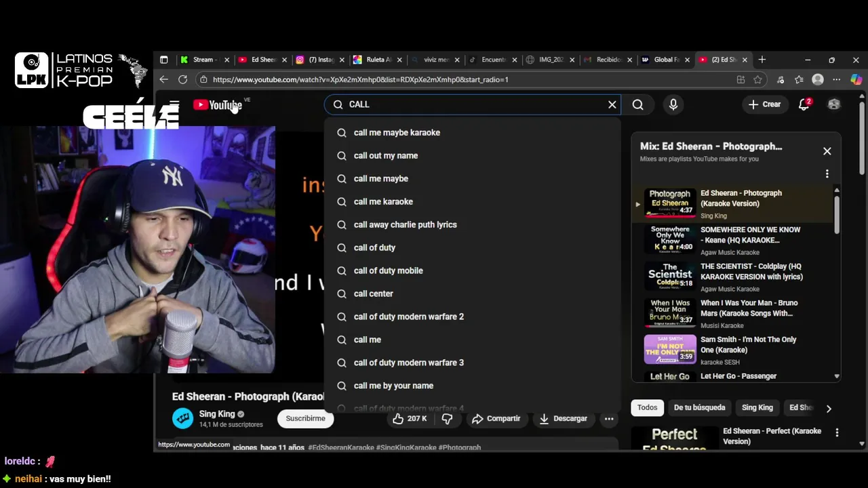Open a new browser tab
Image resolution: width=868 pixels, height=488 pixels.
click(x=762, y=60)
